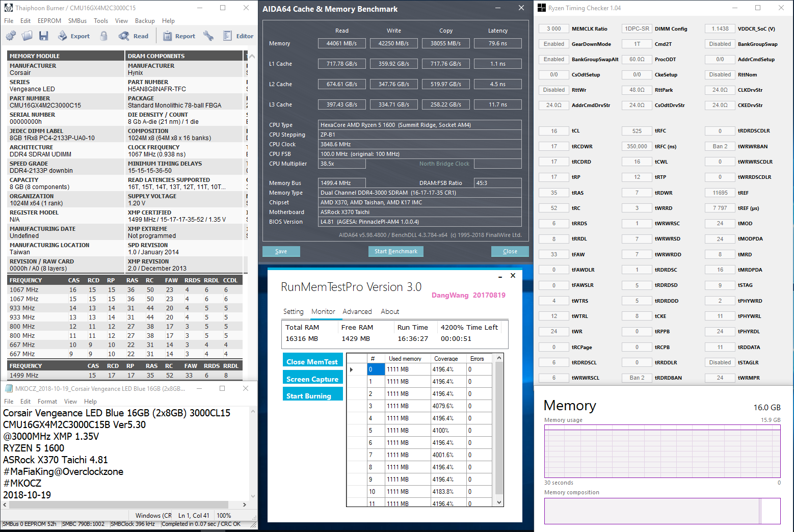794x532 pixels.
Task: Click the L3 Cache Copy 258.22 GB/s field
Action: click(445, 104)
